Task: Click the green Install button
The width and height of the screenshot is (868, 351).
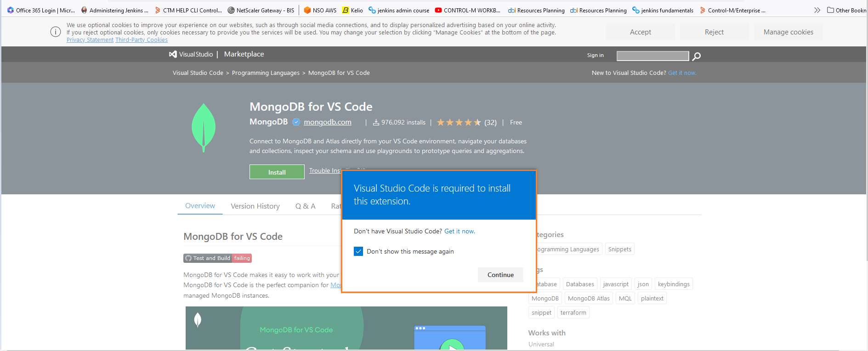Action: pos(277,172)
